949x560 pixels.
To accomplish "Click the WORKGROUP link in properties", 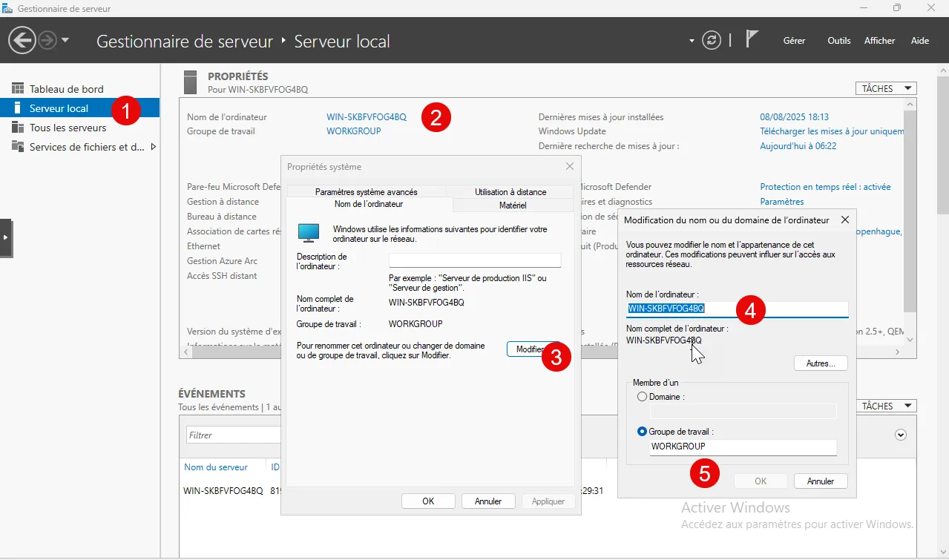I will 353,131.
